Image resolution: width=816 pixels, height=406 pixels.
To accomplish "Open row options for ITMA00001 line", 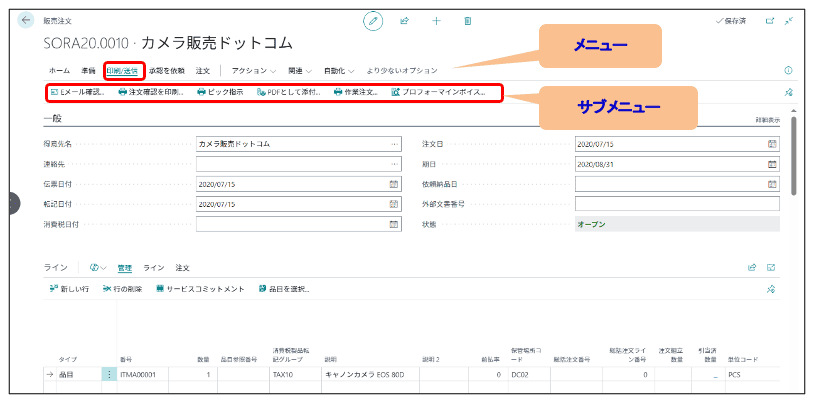I will point(109,374).
